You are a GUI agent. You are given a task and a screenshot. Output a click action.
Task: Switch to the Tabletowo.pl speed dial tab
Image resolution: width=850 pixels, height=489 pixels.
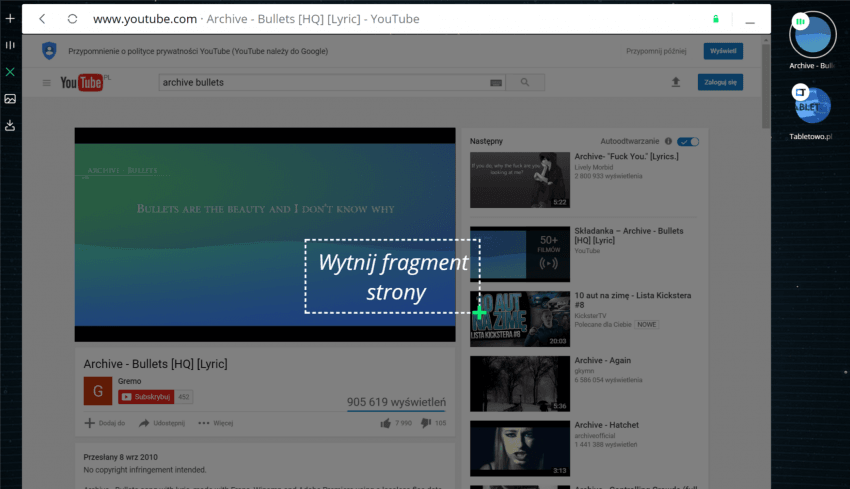click(x=812, y=106)
